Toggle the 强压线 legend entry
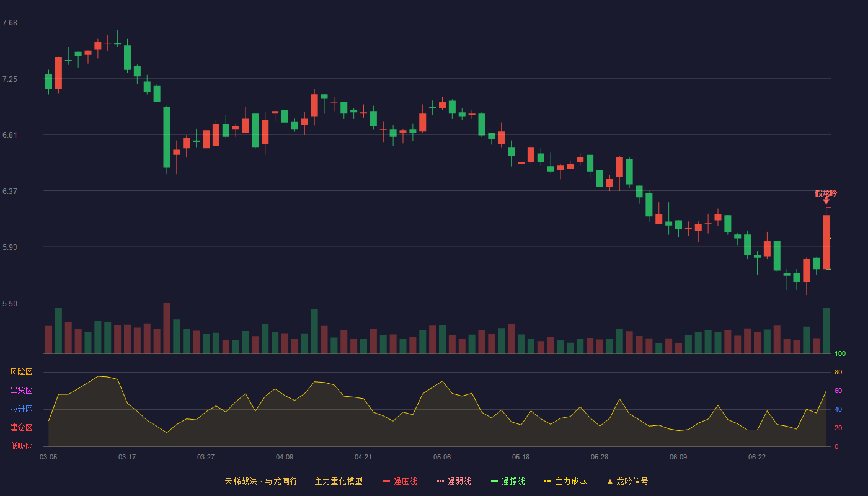This screenshot has width=868, height=496. coord(400,481)
